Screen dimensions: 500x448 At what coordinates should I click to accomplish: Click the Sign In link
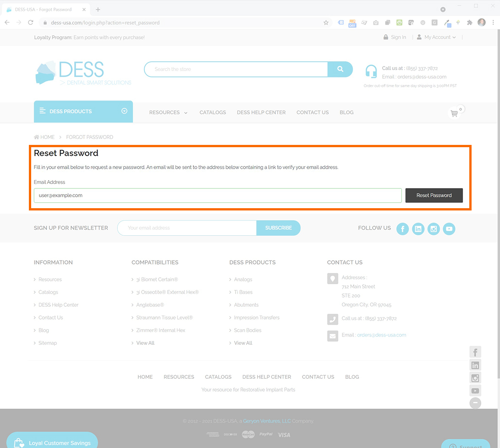[x=395, y=37]
